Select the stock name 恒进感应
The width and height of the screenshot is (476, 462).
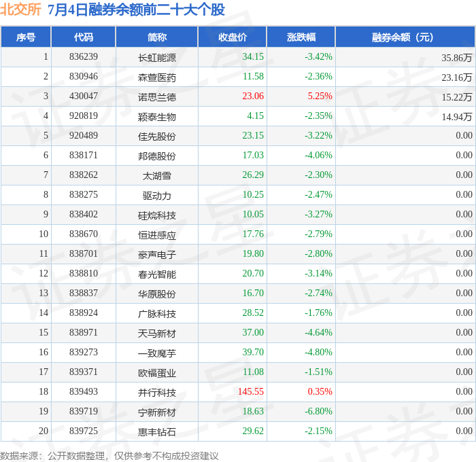click(157, 235)
